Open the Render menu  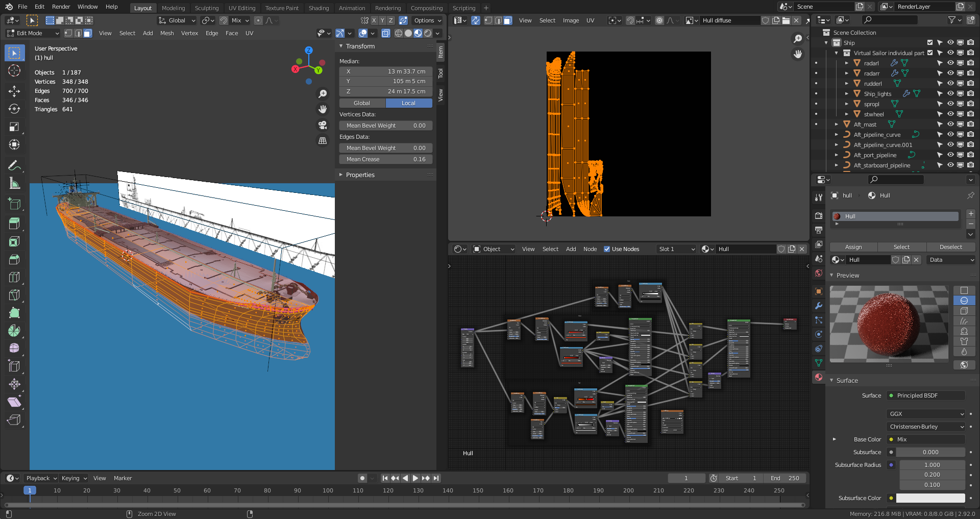pos(61,7)
